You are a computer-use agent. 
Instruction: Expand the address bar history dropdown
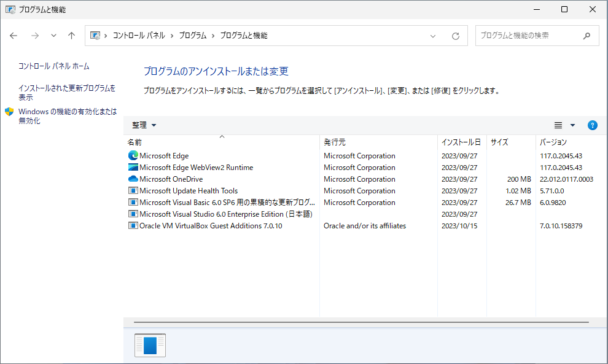[433, 36]
